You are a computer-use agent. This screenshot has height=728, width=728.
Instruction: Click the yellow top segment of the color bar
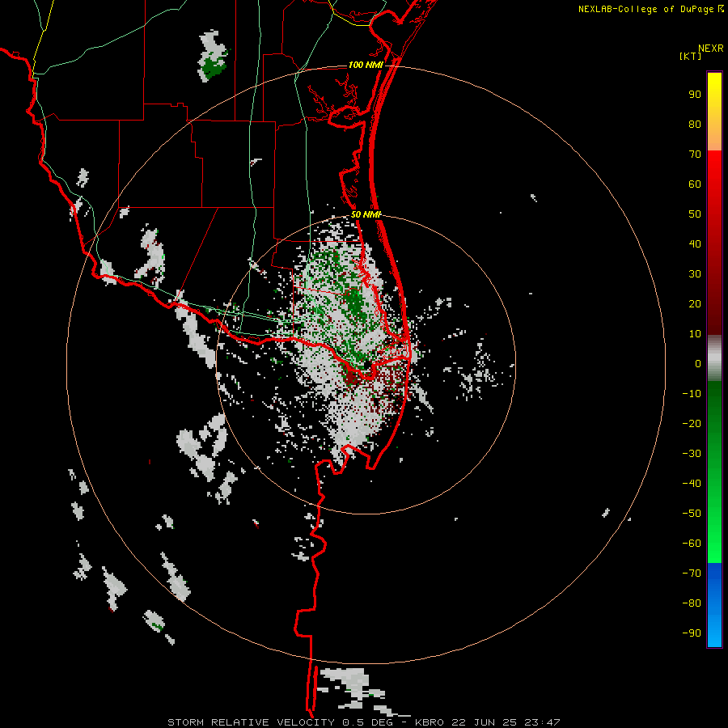(714, 112)
